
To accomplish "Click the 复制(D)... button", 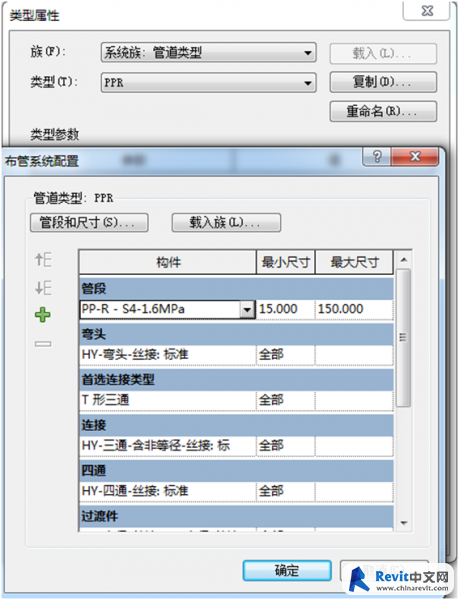I will click(383, 82).
